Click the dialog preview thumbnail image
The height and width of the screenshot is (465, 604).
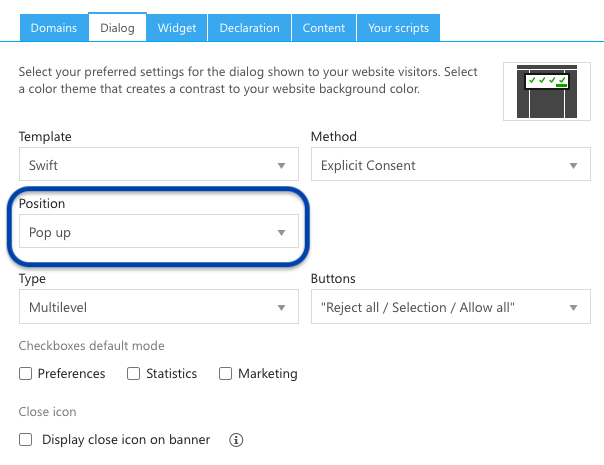(547, 91)
